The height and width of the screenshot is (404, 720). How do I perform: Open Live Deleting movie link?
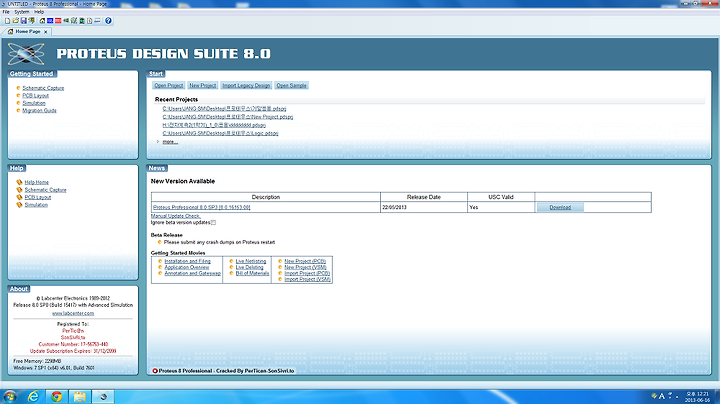[x=249, y=267]
